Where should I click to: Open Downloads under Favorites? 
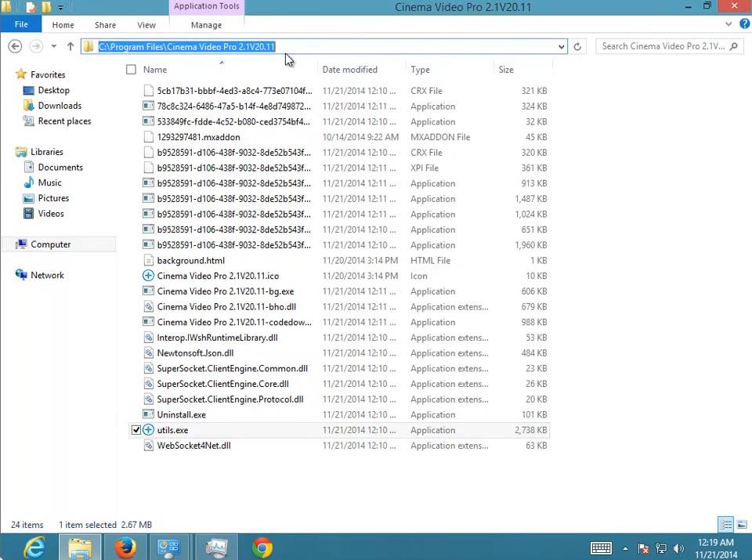point(60,106)
